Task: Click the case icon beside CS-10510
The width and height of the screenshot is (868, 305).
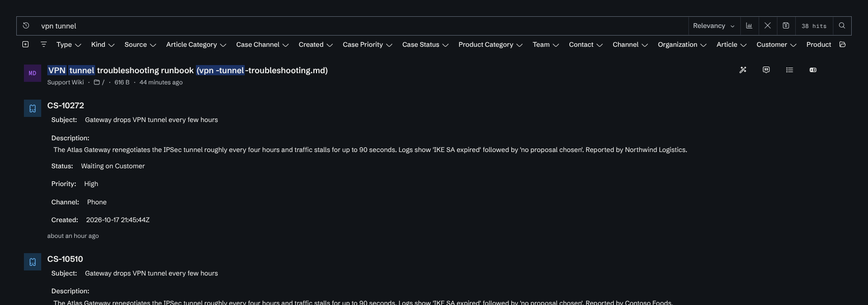Action: click(33, 262)
